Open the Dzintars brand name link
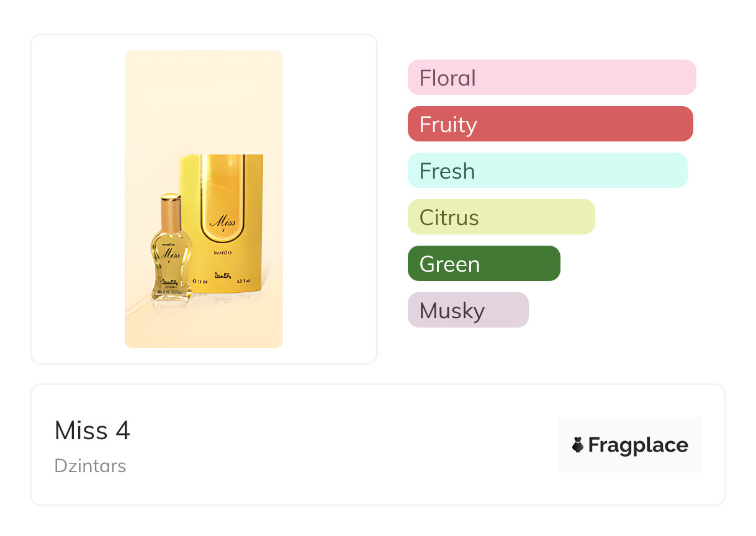This screenshot has height=536, width=756. pos(90,465)
